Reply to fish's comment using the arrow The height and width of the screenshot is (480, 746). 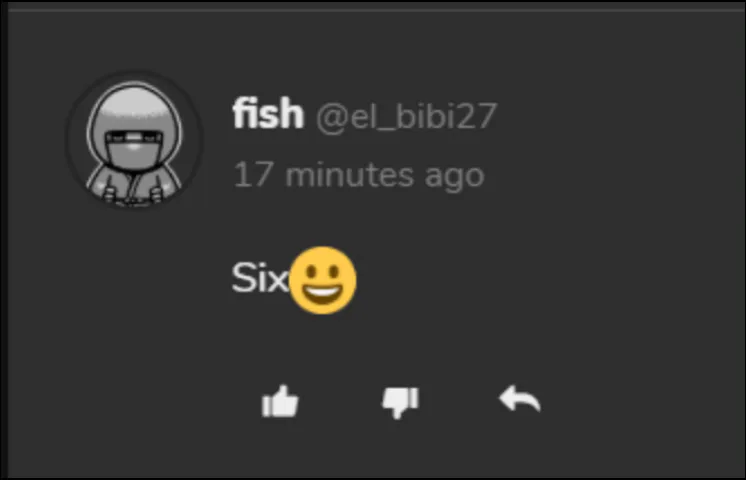pyautogui.click(x=520, y=398)
